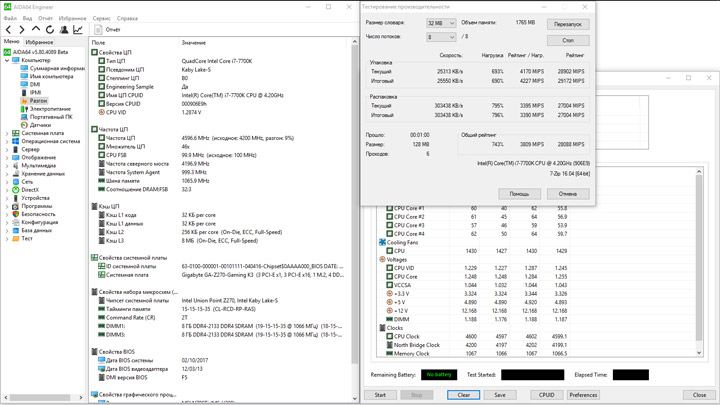Click the Тест icon in tree
720x405 pixels.
pyautogui.click(x=16, y=238)
